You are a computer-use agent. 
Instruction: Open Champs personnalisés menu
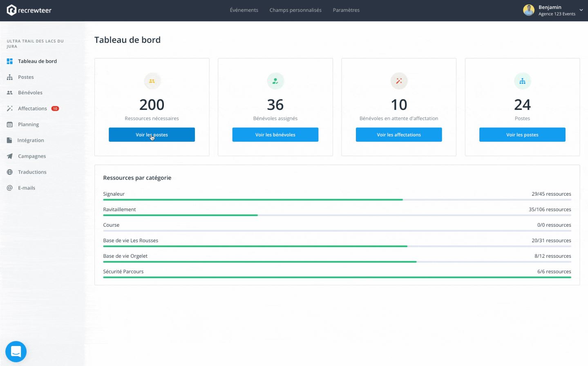click(x=295, y=10)
